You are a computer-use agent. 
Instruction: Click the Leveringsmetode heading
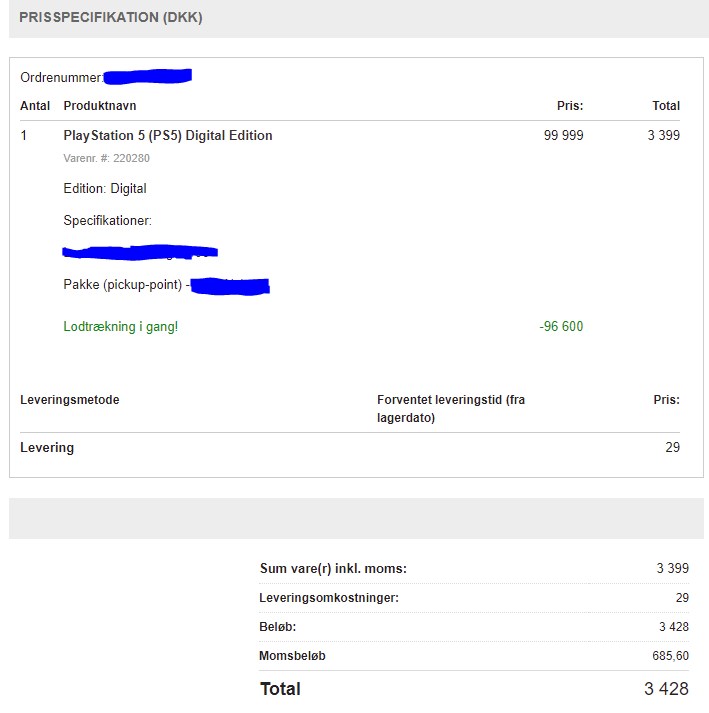[69, 400]
